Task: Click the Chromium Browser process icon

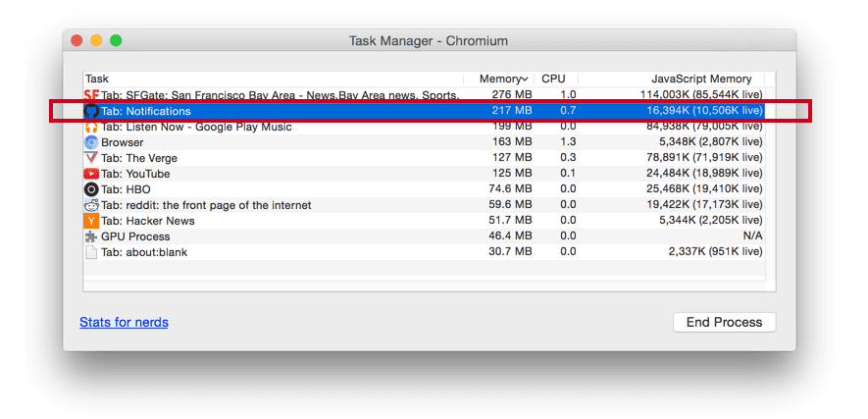Action: coord(91,142)
